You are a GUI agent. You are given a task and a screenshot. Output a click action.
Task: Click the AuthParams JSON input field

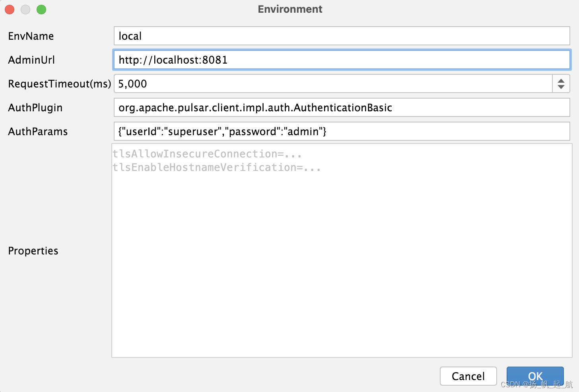tap(278, 131)
